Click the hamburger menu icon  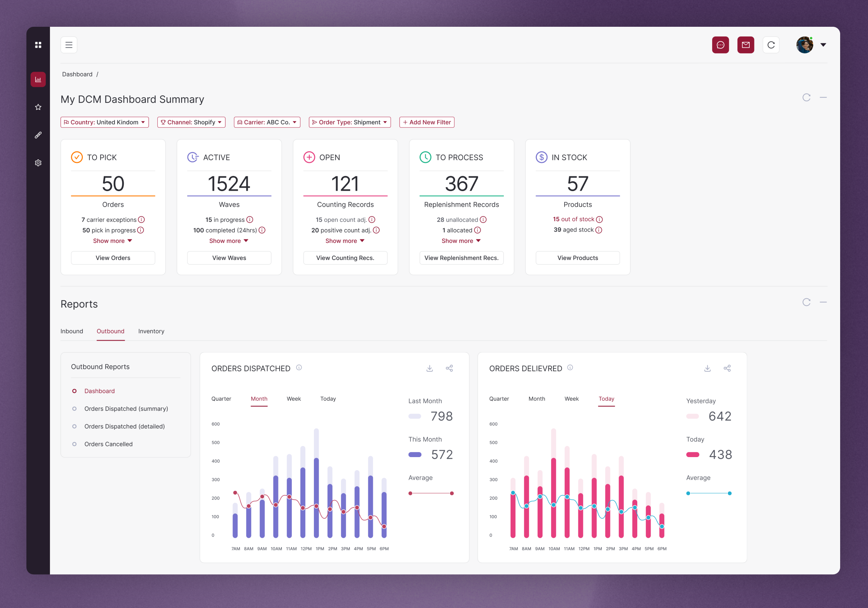[69, 45]
